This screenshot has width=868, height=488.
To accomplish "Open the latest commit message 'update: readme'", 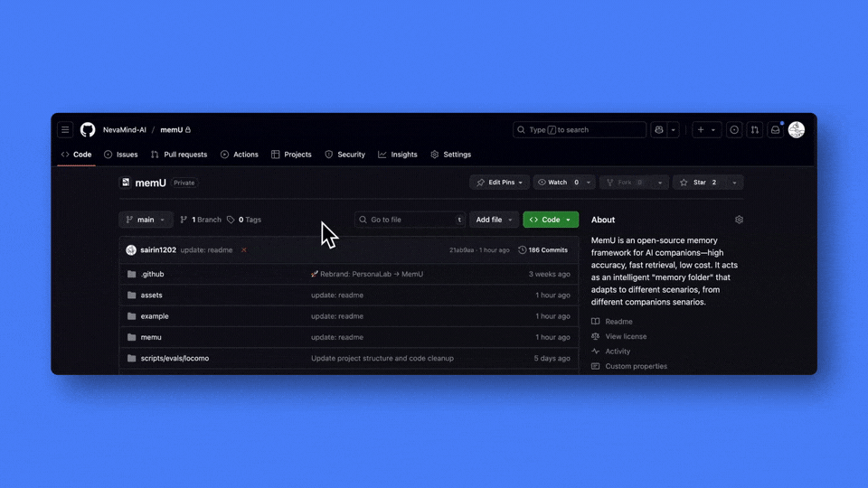I will tap(206, 250).
